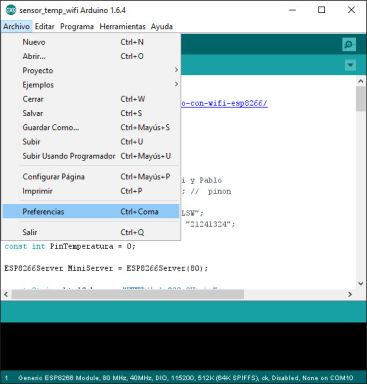Image resolution: width=367 pixels, height=384 pixels.
Task: Click the horizontal scrollbar right arrow
Action: (x=350, y=294)
